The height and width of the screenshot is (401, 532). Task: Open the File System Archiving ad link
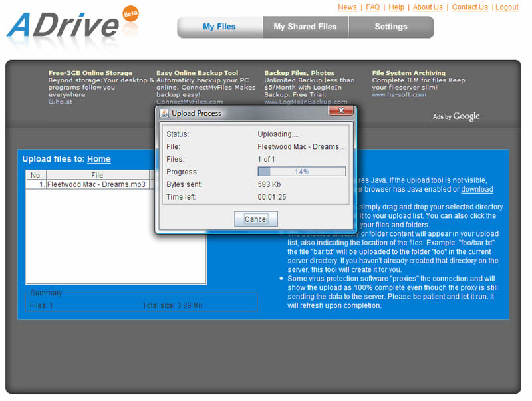(408, 73)
